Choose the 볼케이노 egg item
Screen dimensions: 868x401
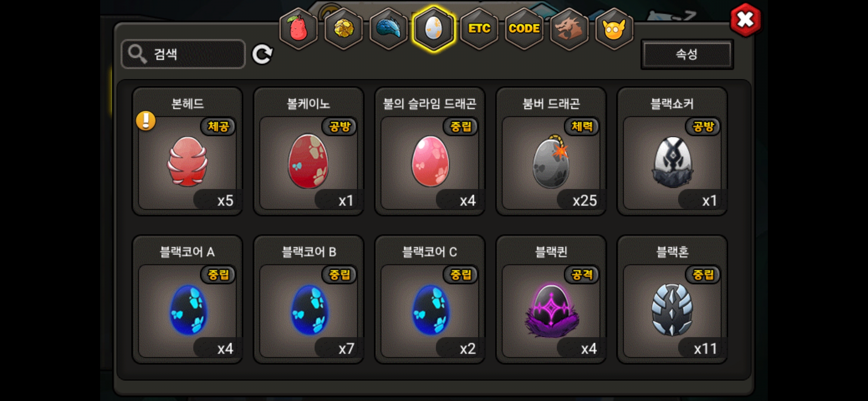point(309,151)
